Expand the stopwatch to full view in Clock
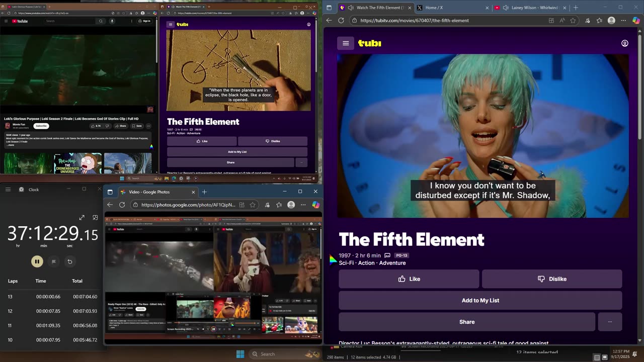The height and width of the screenshot is (362, 644). (x=82, y=218)
